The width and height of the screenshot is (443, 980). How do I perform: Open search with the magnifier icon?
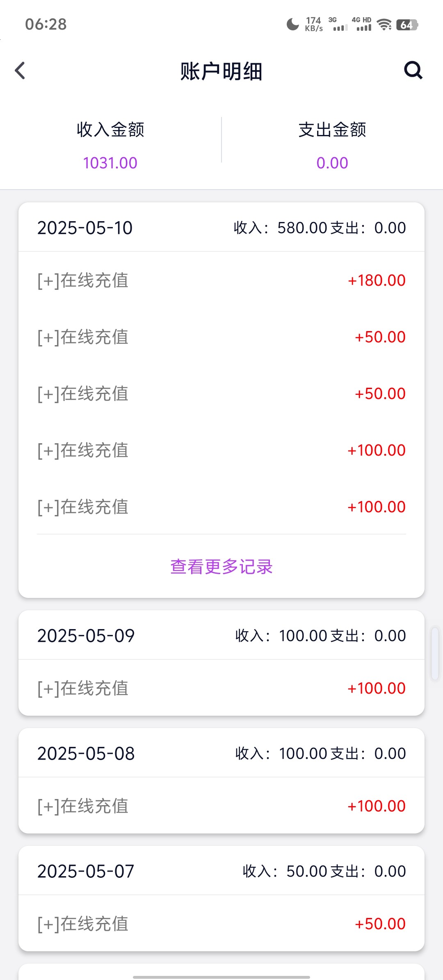tap(413, 70)
